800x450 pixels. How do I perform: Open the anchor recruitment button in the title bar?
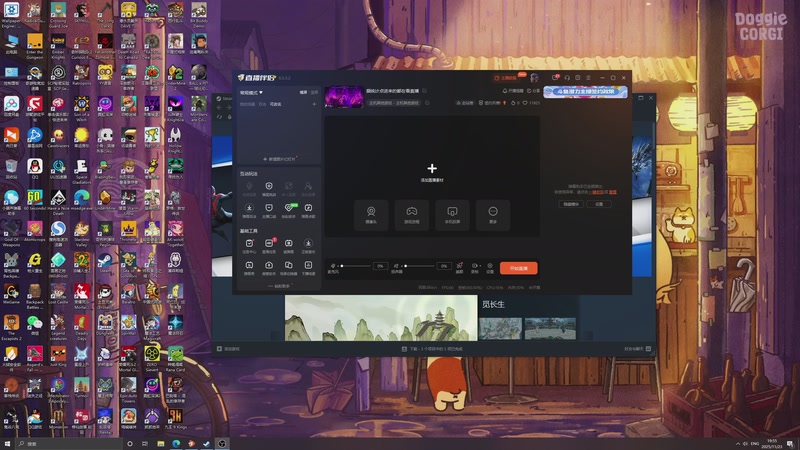pyautogui.click(x=508, y=78)
